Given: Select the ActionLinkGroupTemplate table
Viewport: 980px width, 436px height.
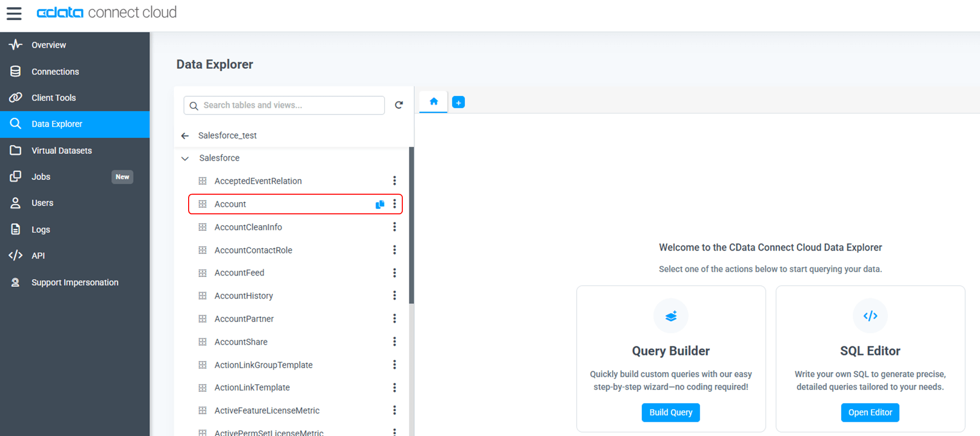Looking at the screenshot, I should click(263, 365).
